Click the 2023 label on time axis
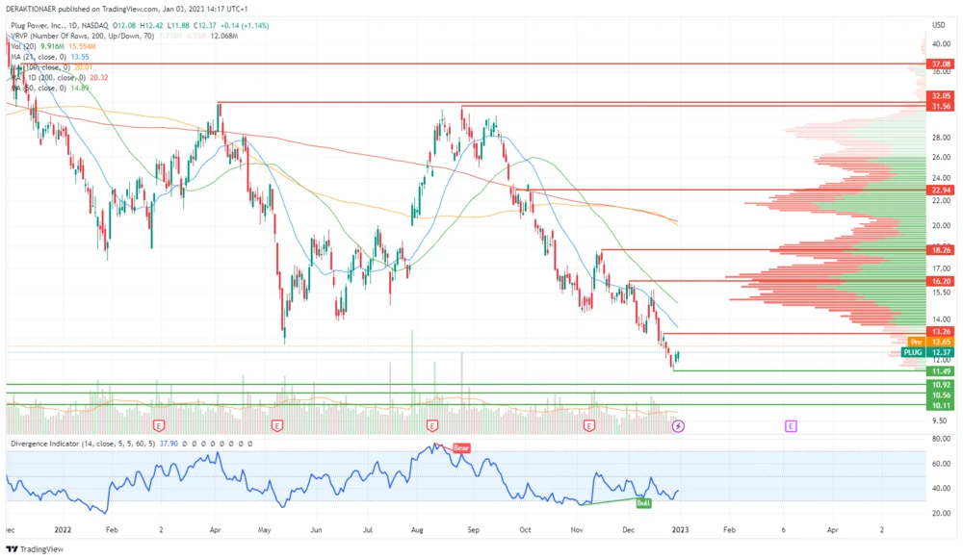This screenshot has width=963, height=560. [680, 529]
